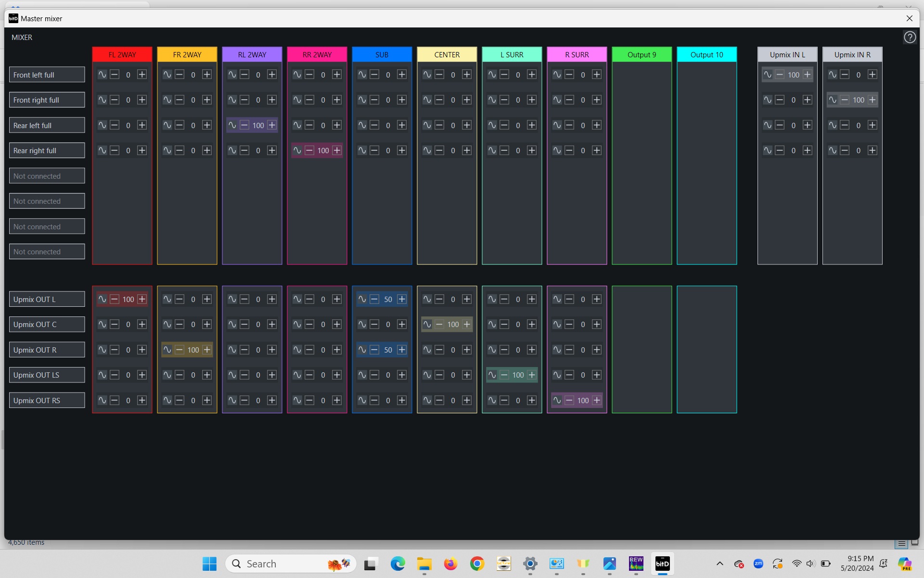The height and width of the screenshot is (578, 924).
Task: Toggle phase icon for Rear left full into RL 2WAY
Action: point(232,125)
